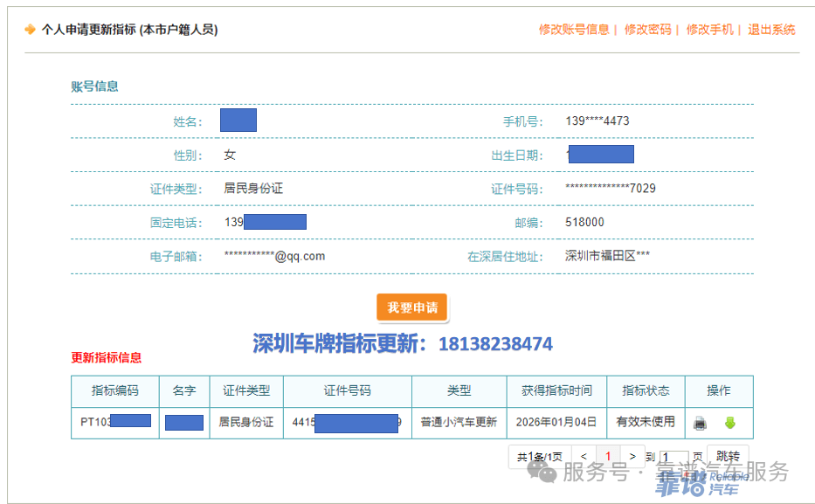
Task: Click the 我要申请 orange button
Action: 412,307
